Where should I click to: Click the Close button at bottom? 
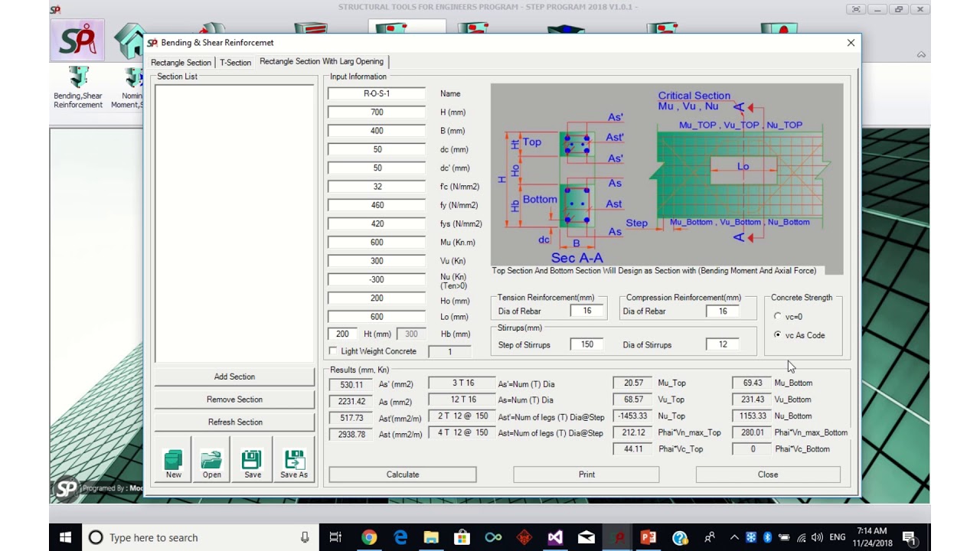(768, 474)
